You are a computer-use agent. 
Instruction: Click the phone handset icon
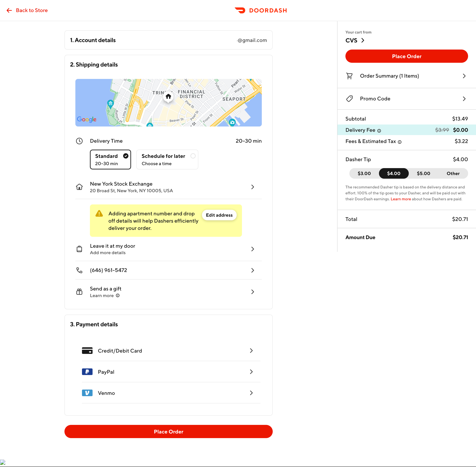79,270
